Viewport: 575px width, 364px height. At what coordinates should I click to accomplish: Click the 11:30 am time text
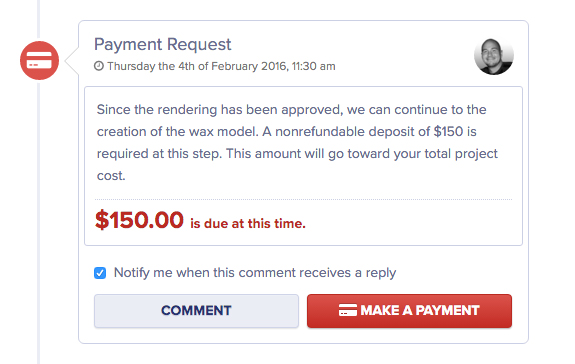[314, 66]
